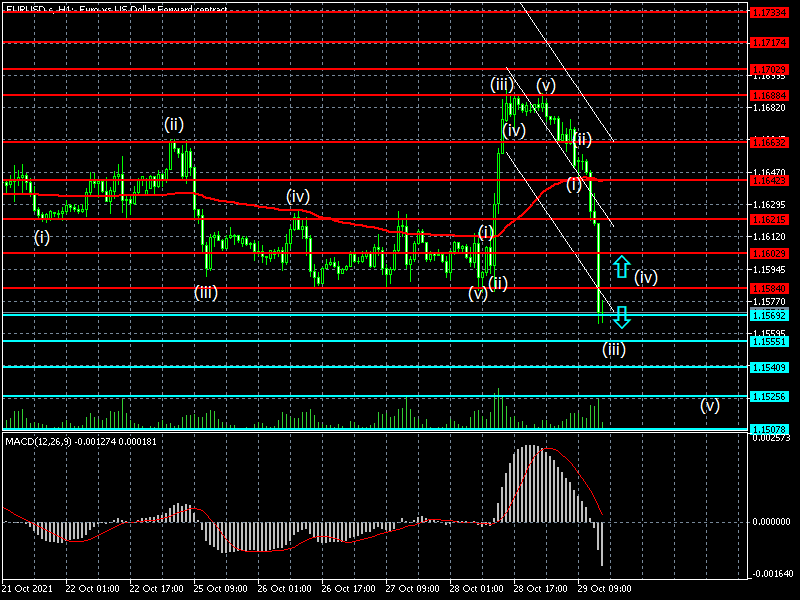Image resolution: width=800 pixels, height=600 pixels.
Task: Select the (v) wave label near 1.15256 level
Action: pos(709,405)
